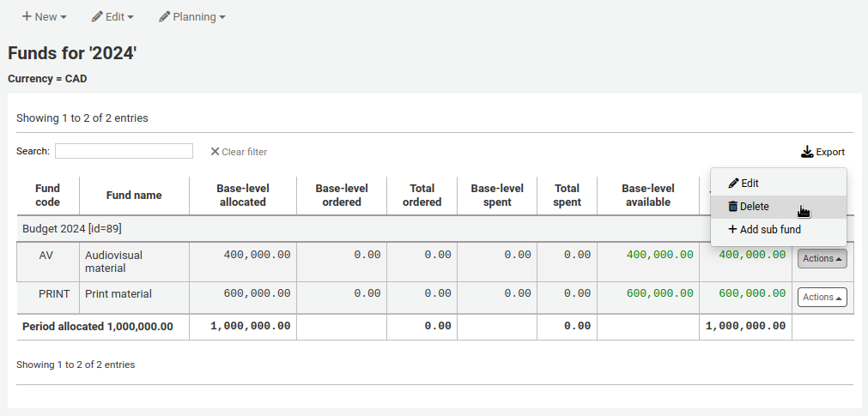This screenshot has height=416, width=868.
Task: Open Actions button for Print material fund
Action: click(x=822, y=297)
